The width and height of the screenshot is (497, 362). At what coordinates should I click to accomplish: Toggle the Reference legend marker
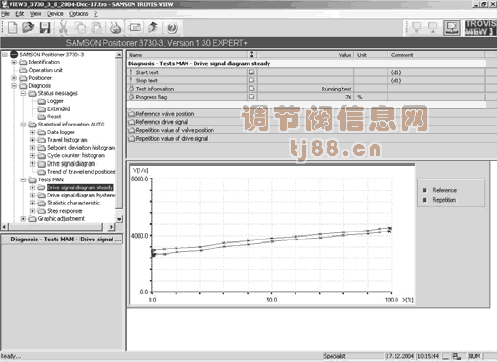click(x=425, y=190)
